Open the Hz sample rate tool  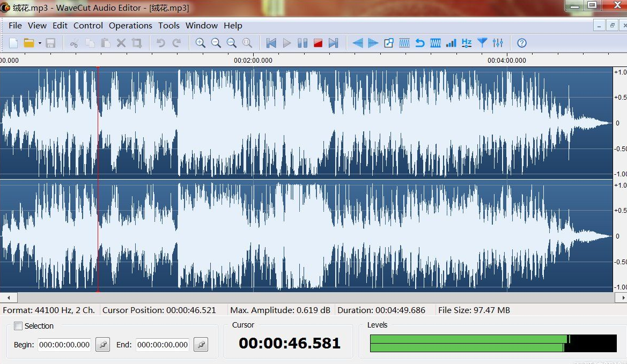point(467,43)
